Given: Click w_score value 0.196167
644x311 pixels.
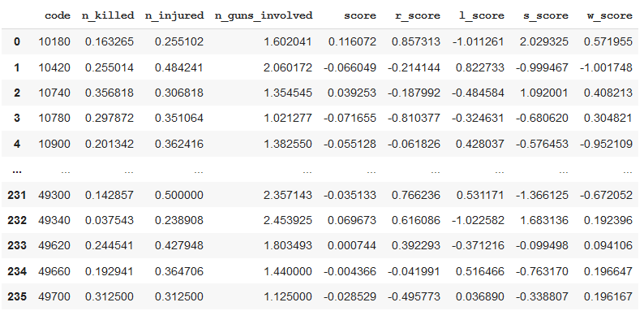Looking at the screenshot, I should pos(608,296).
